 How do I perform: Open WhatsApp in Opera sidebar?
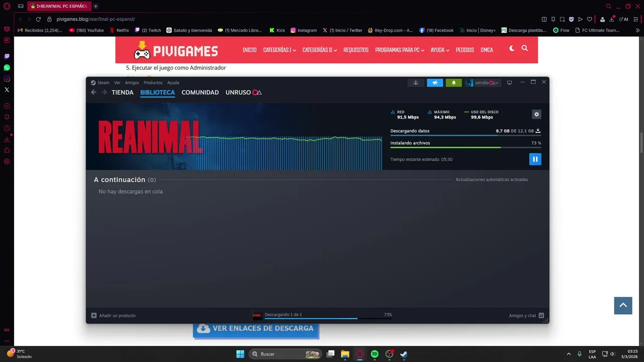pyautogui.click(x=7, y=67)
